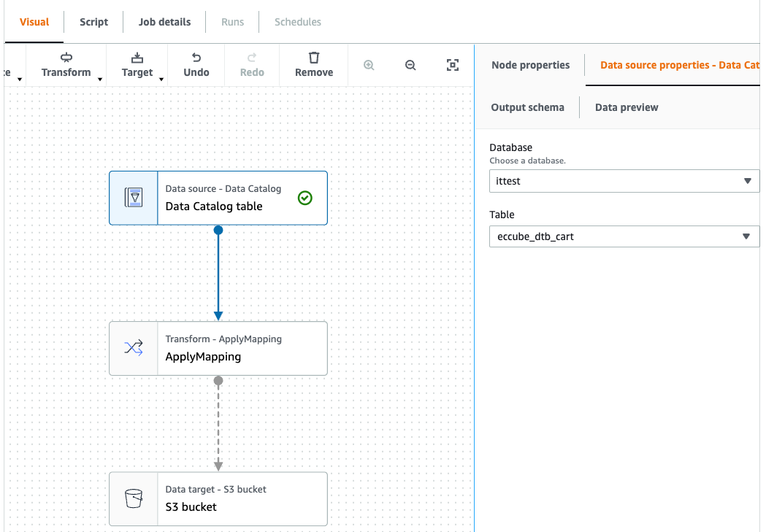
Task: Click the Data Catalog table node icon
Action: point(134,198)
